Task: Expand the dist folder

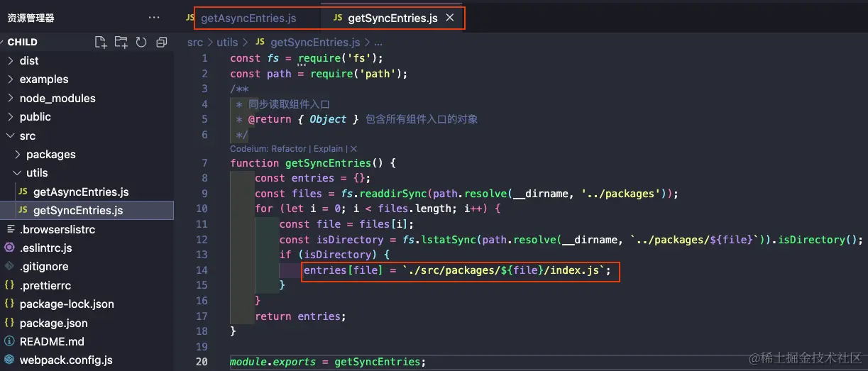Action: tap(29, 61)
